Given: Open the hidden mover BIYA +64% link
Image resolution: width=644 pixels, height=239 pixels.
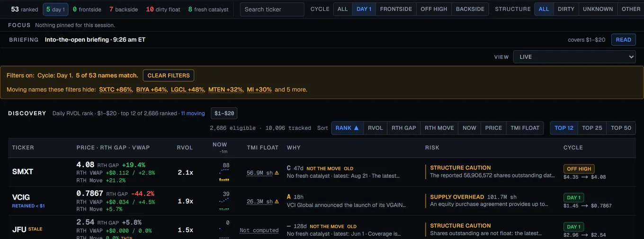Looking at the screenshot, I should click(x=152, y=90).
